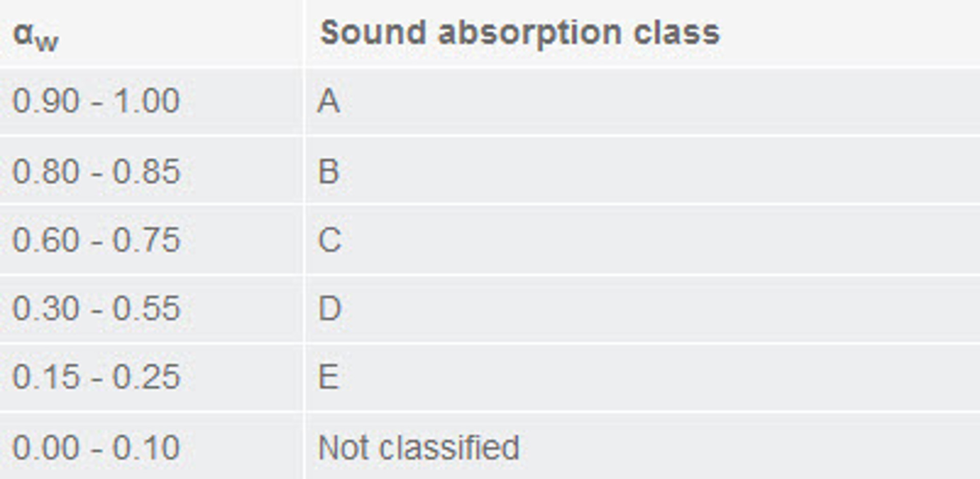Screen dimensions: 980x479
Task: Pick the class C cell
Action: point(329,240)
